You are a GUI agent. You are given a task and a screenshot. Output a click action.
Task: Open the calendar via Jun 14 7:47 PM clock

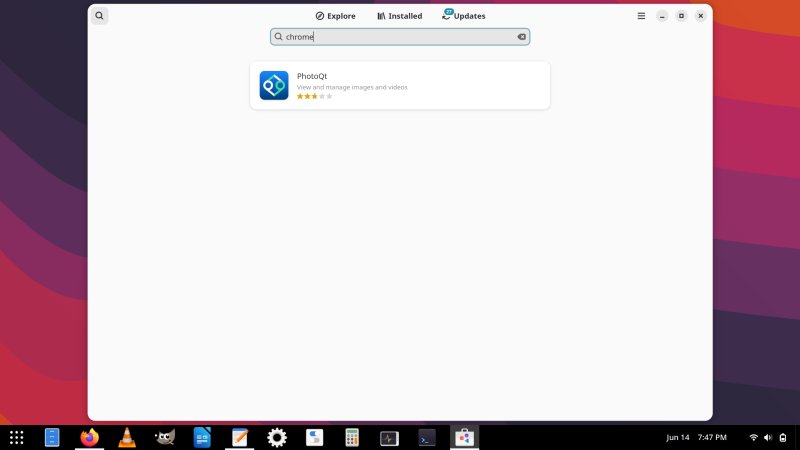click(696, 437)
